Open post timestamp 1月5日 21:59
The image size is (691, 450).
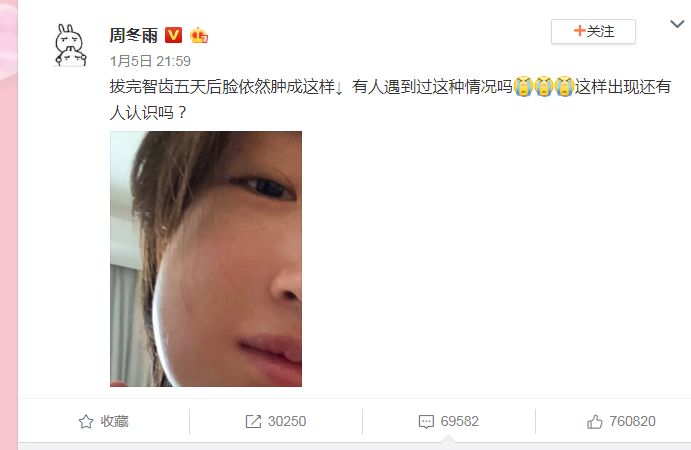[x=150, y=61]
